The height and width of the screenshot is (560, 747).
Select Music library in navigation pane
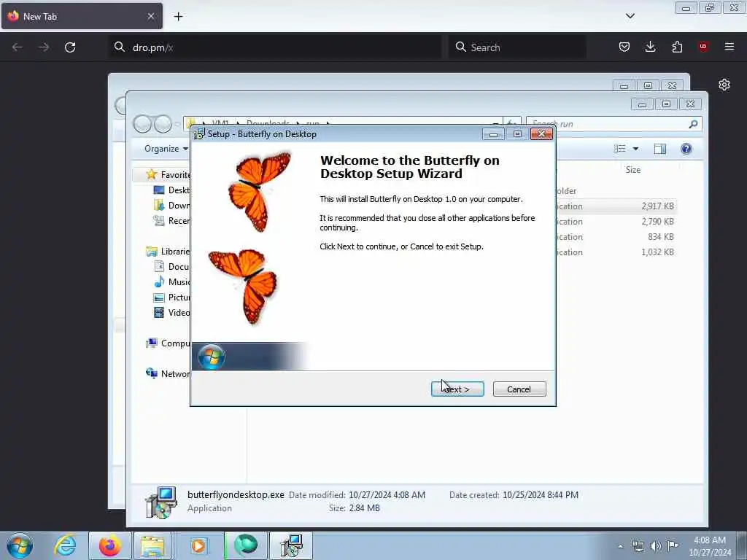click(x=171, y=282)
